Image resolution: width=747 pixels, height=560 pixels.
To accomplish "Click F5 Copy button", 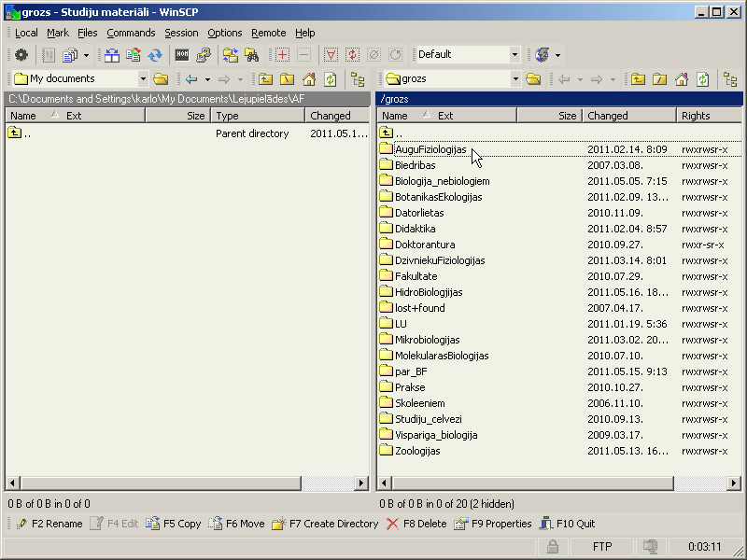I will coord(174,524).
